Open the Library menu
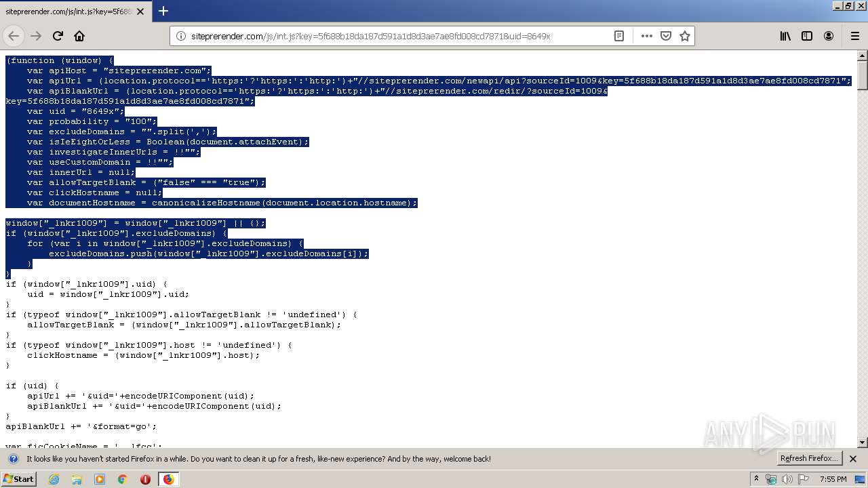The height and width of the screenshot is (488, 868). coord(785,36)
